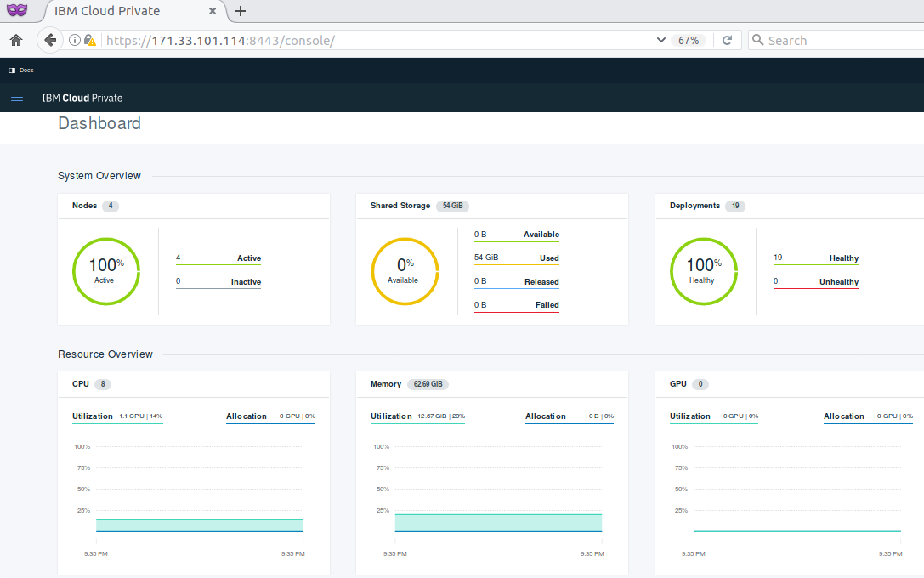Image resolution: width=924 pixels, height=578 pixels.
Task: Select CPU Utilization legend
Action: (117, 416)
